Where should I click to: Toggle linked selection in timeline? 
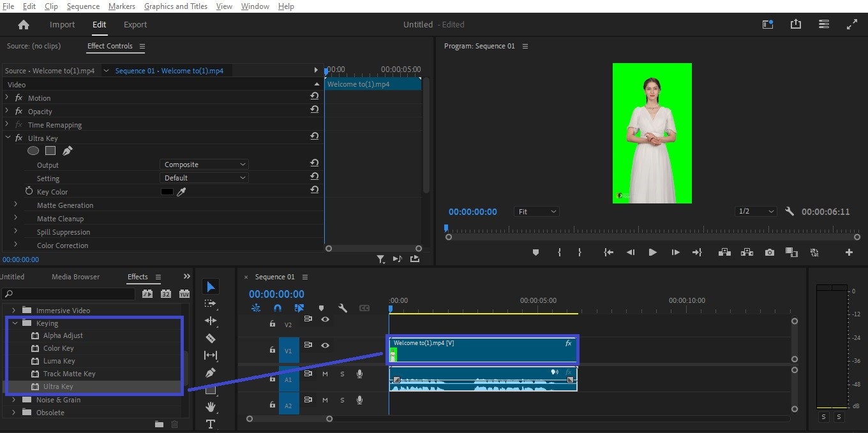299,308
